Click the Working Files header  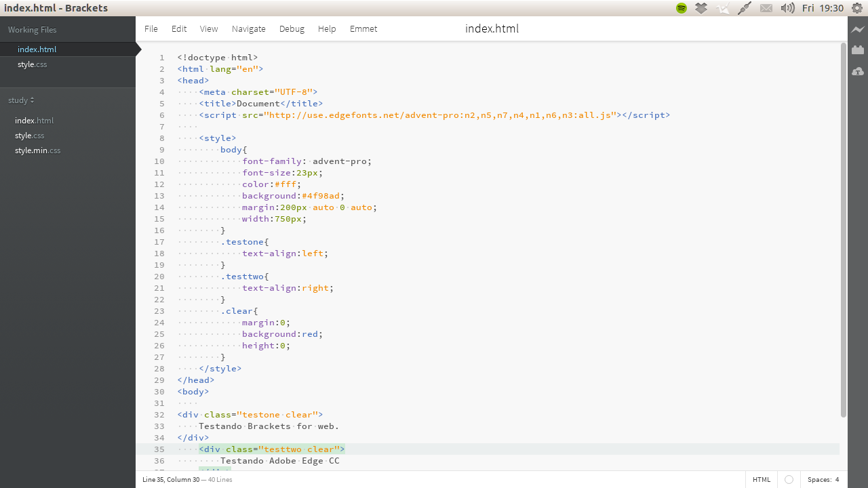click(x=33, y=30)
